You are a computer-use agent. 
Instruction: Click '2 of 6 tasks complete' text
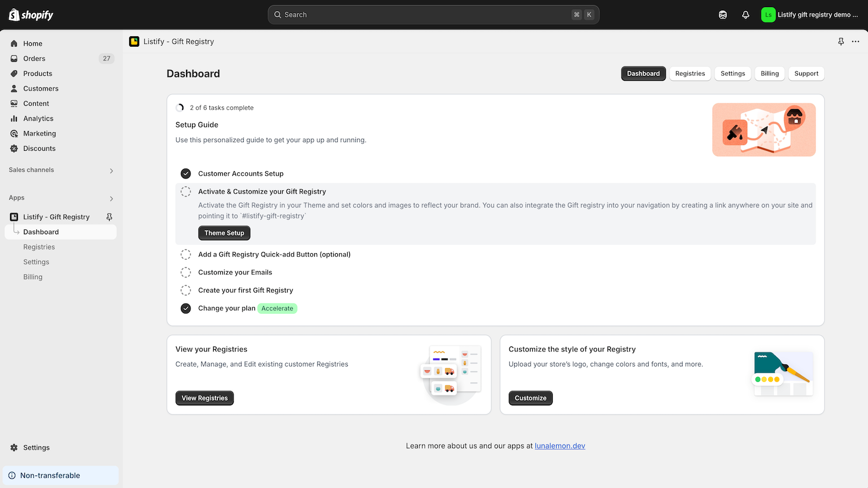pyautogui.click(x=221, y=108)
